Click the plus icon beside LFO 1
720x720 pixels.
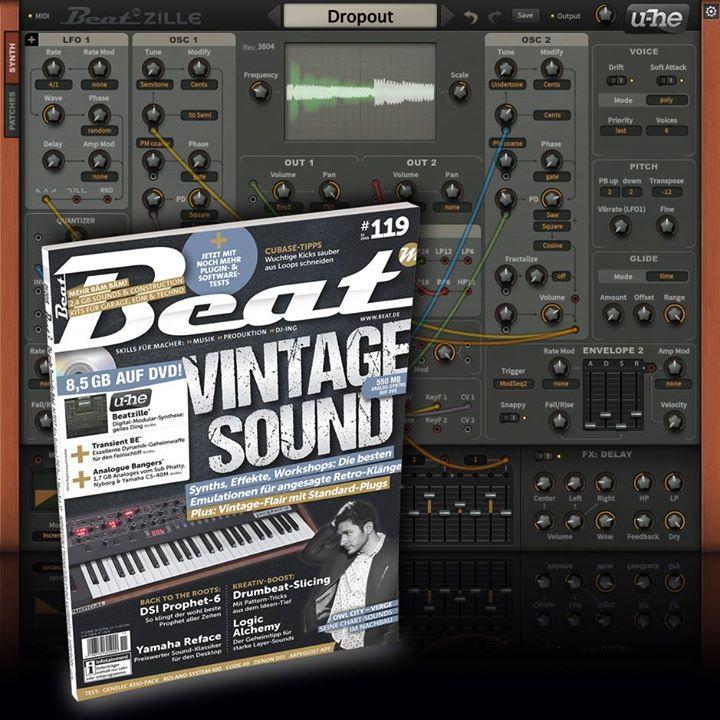point(31,40)
